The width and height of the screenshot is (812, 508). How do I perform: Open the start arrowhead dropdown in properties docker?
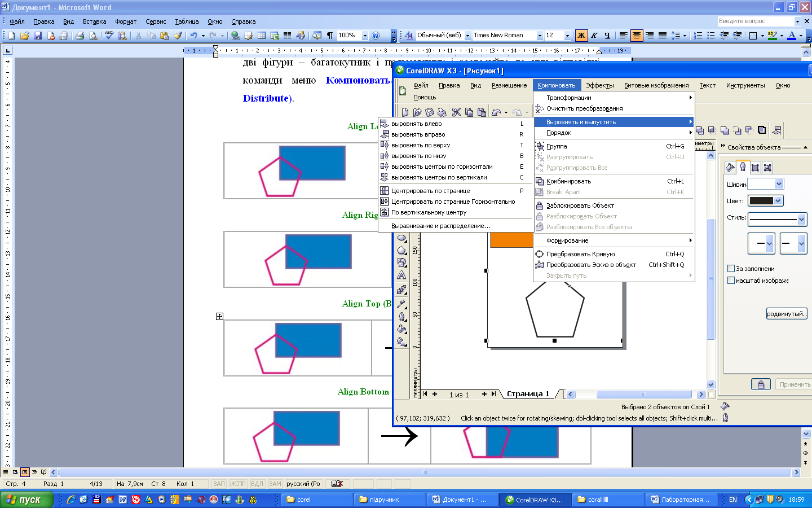coord(769,244)
